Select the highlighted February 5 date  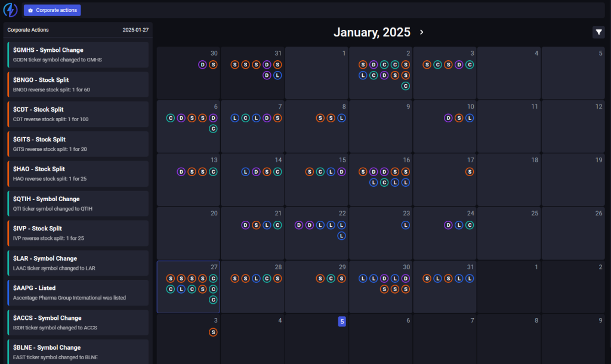pos(342,321)
